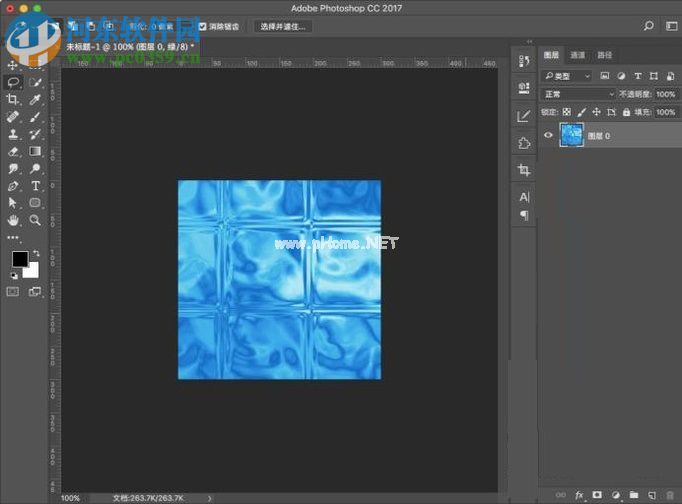Add a layer style with fx button
The width and height of the screenshot is (682, 504).
(x=579, y=495)
